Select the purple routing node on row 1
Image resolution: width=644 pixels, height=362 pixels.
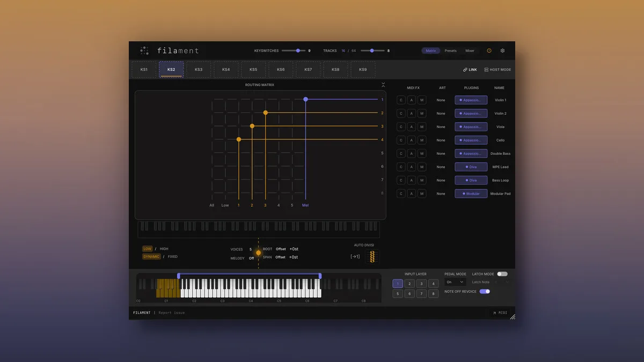(x=305, y=99)
